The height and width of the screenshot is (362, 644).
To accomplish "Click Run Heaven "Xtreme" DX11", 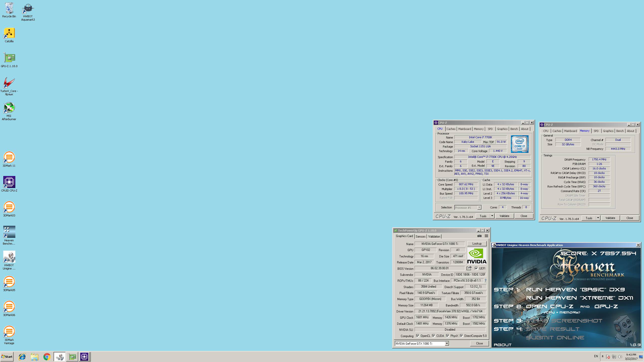I will pyautogui.click(x=580, y=298).
